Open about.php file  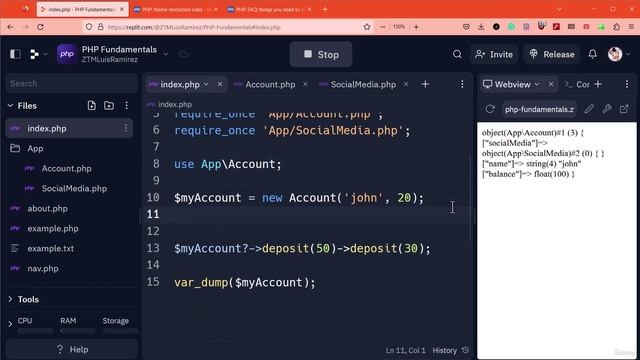pyautogui.click(x=47, y=209)
